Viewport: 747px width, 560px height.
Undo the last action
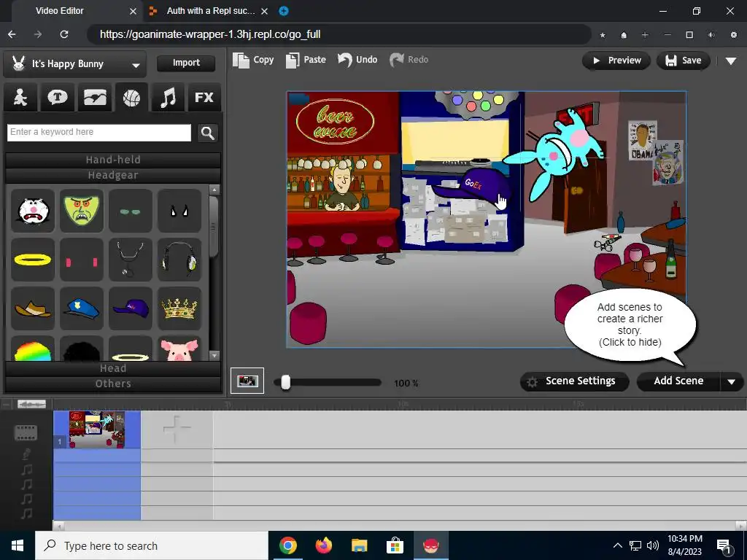pyautogui.click(x=357, y=60)
